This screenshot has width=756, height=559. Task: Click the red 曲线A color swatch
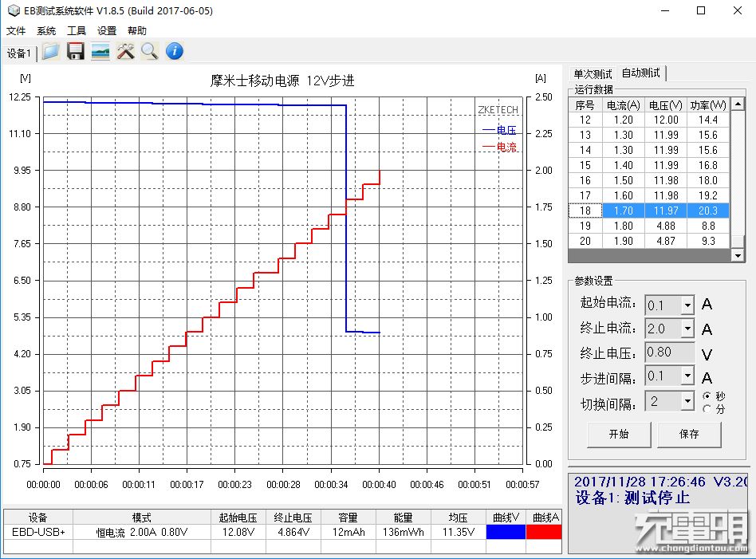pyautogui.click(x=544, y=532)
